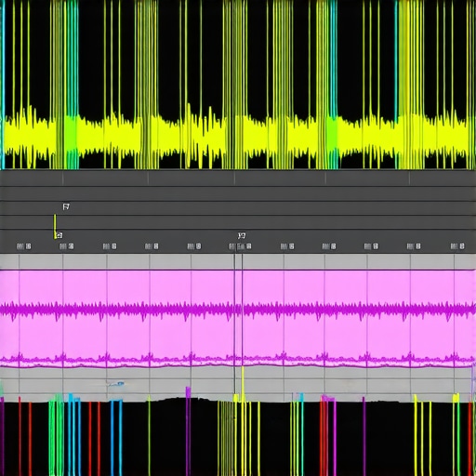Click the small blue mark in the gray lane
The width and height of the screenshot is (476, 476).
pyautogui.click(x=116, y=384)
